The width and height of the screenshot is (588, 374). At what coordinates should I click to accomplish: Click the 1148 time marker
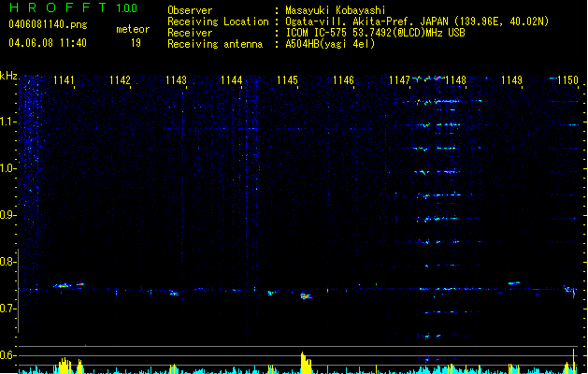click(455, 80)
